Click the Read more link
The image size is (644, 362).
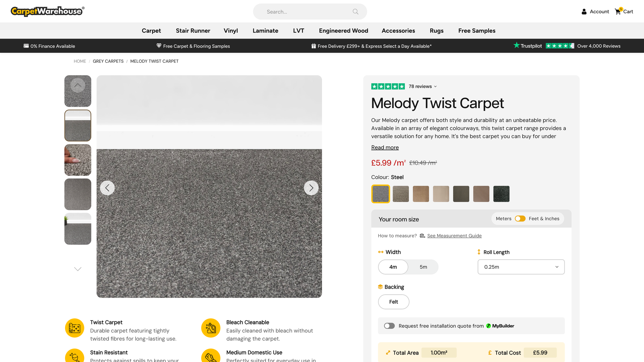click(385, 147)
